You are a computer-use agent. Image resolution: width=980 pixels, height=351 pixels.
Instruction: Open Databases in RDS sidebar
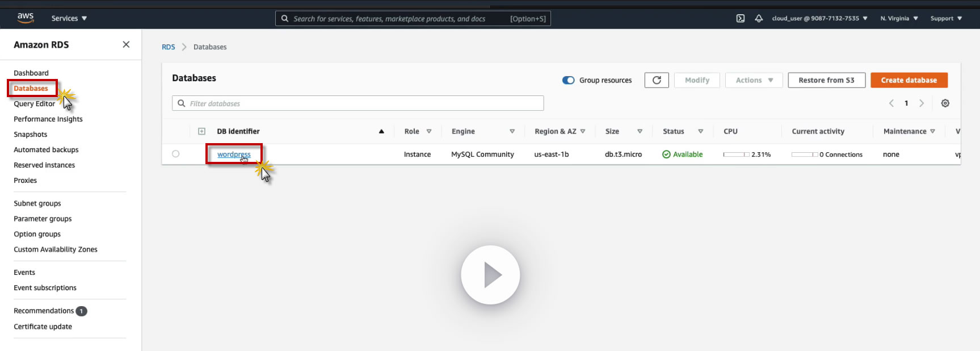pos(31,88)
